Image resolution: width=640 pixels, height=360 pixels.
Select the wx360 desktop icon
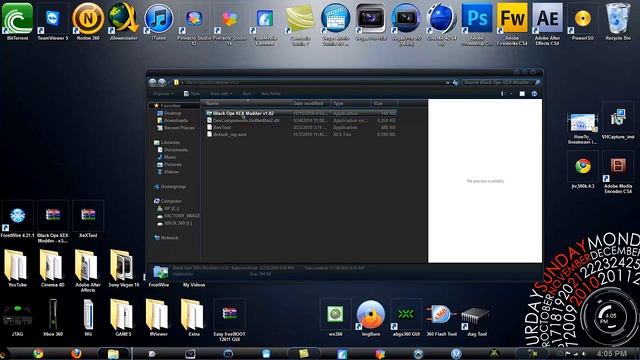coord(335,318)
